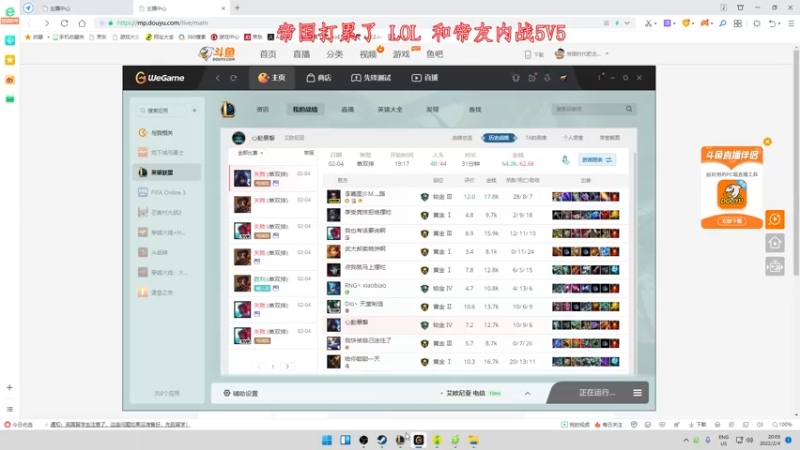800x450 pixels.
Task: Open the WeGame 先锋测试 tab
Action: (x=371, y=78)
